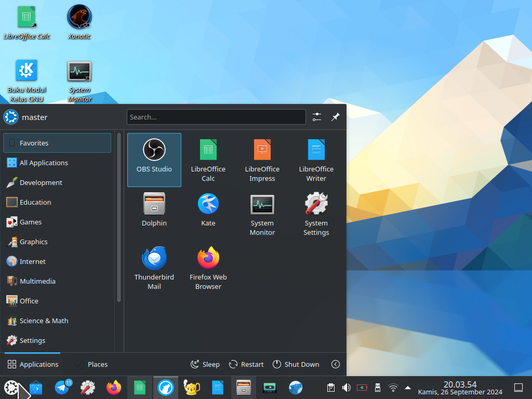Image resolution: width=532 pixels, height=399 pixels.
Task: Click the Restart button
Action: tap(246, 364)
